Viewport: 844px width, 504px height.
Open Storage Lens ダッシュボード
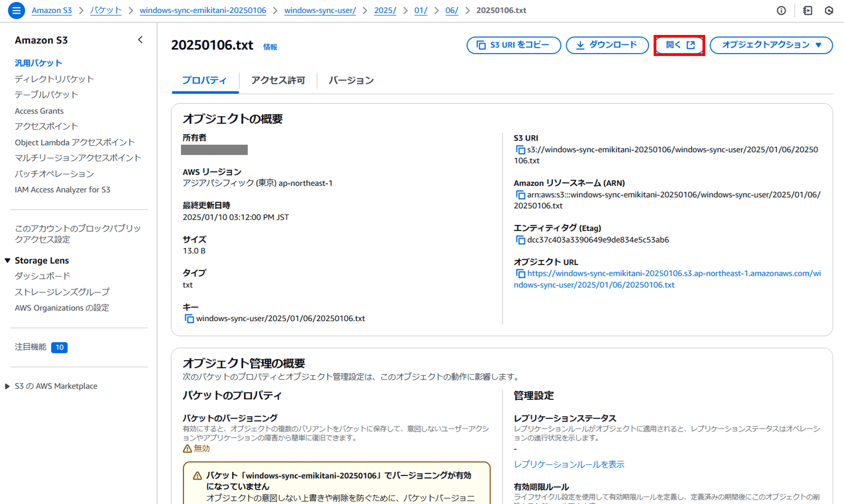point(43,276)
